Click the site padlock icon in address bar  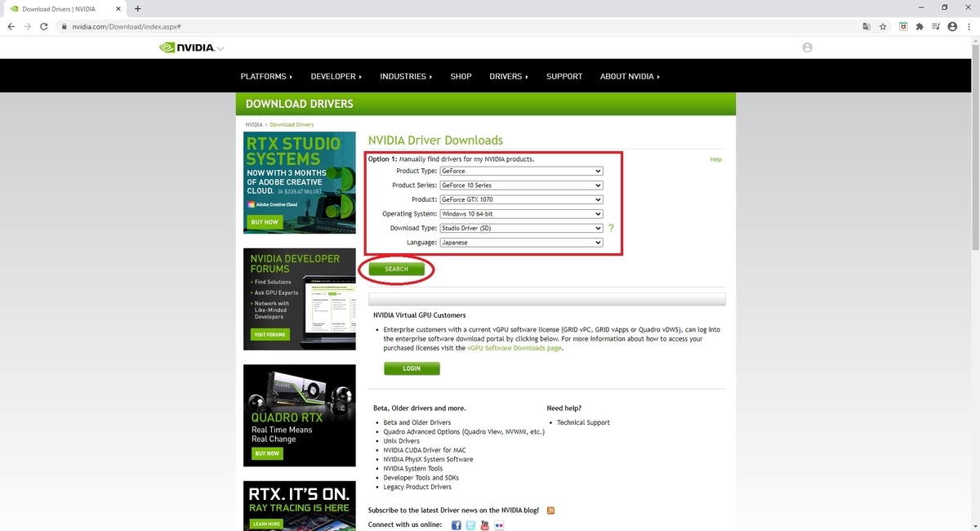pyautogui.click(x=65, y=26)
